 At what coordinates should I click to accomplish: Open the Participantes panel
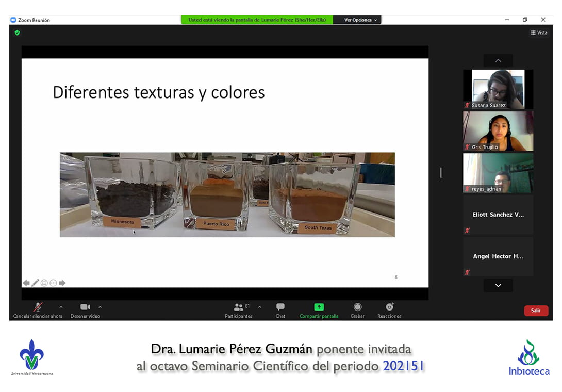(239, 307)
